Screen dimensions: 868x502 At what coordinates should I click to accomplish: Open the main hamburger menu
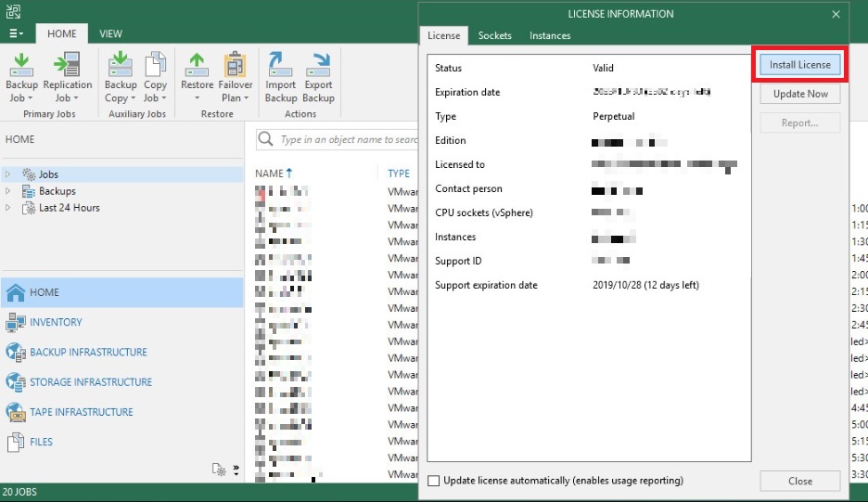coord(16,33)
